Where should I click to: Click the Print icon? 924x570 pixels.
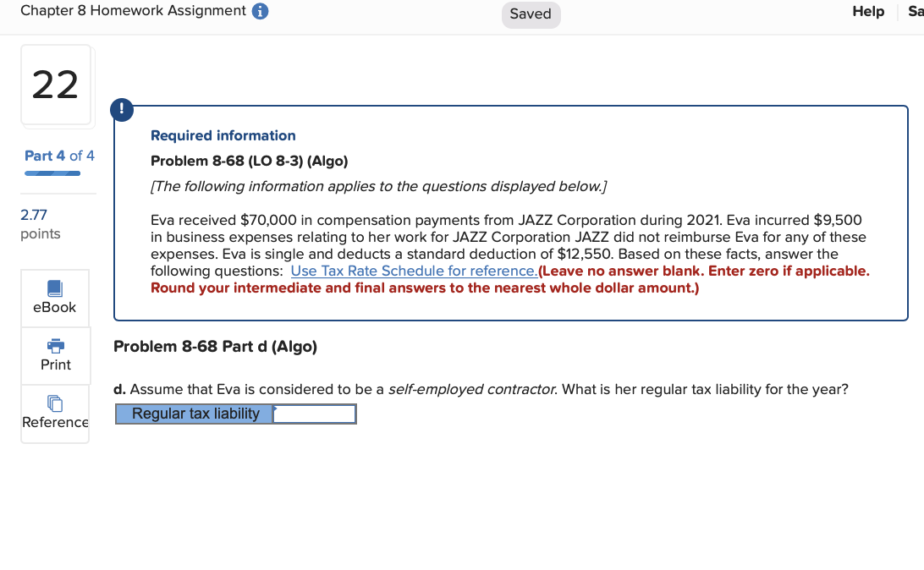[54, 355]
